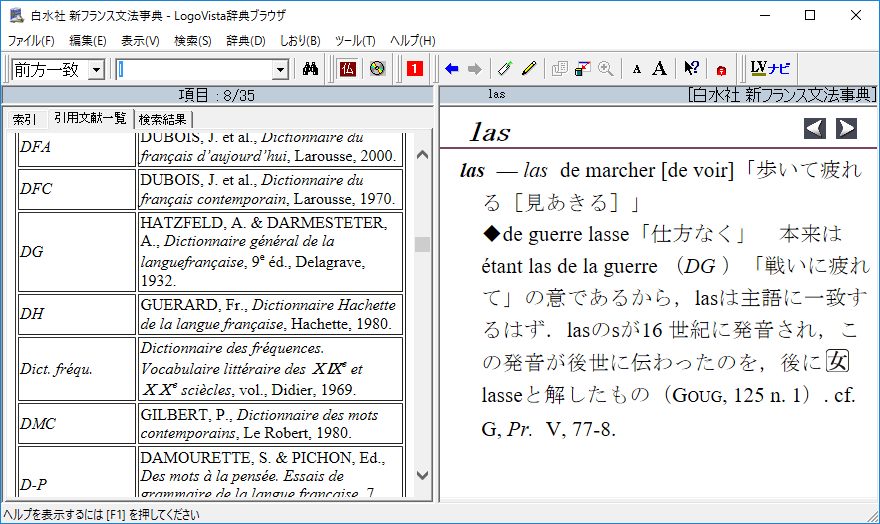Click the gray forward arrow icon

tap(475, 69)
